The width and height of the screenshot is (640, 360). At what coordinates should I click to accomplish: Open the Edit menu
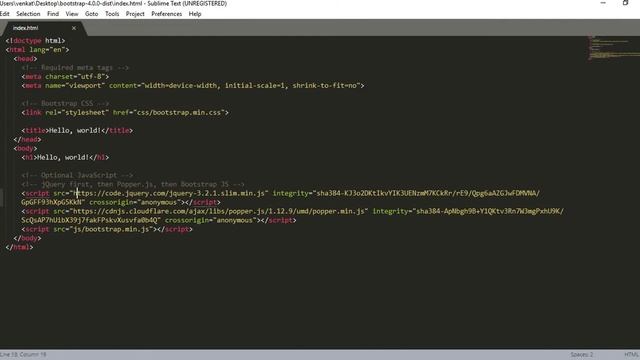(4, 14)
